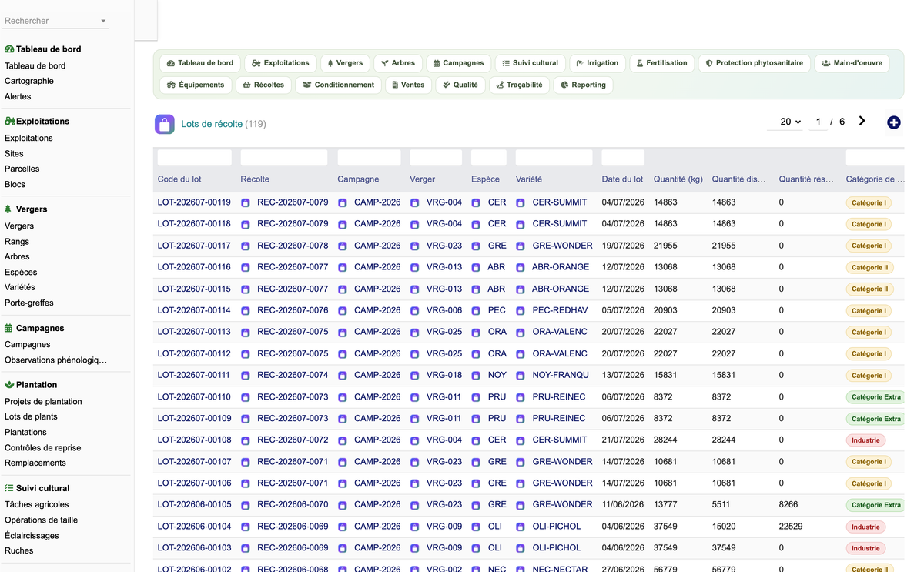The image size is (924, 572).
Task: Open orchard icon next to VRG-018
Action: coord(415,376)
